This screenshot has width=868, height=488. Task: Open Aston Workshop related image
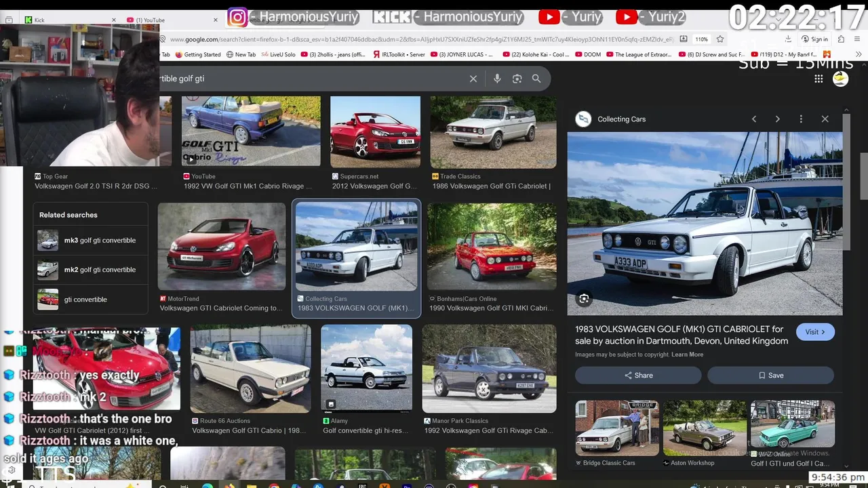coord(705,428)
